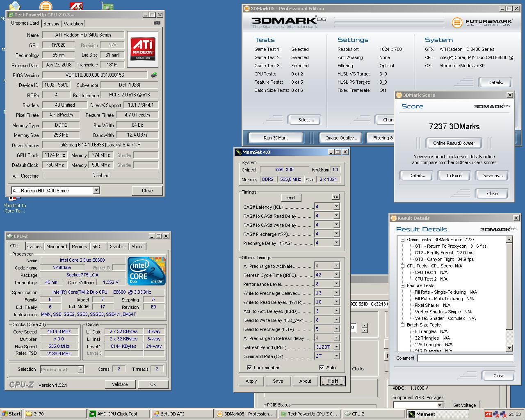Screen dimensions: 525x420
Task: Click the ATI desktop icon at top
Action: (x=76, y=6)
